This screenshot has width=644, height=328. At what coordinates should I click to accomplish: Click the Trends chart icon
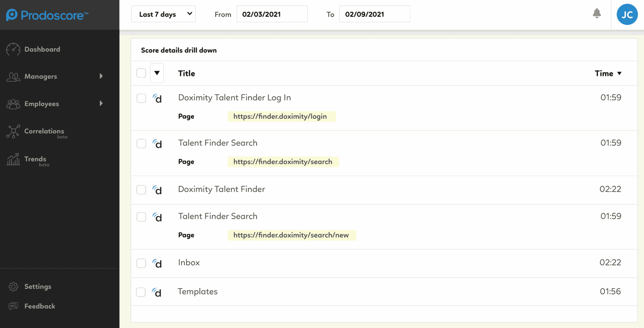[13, 159]
